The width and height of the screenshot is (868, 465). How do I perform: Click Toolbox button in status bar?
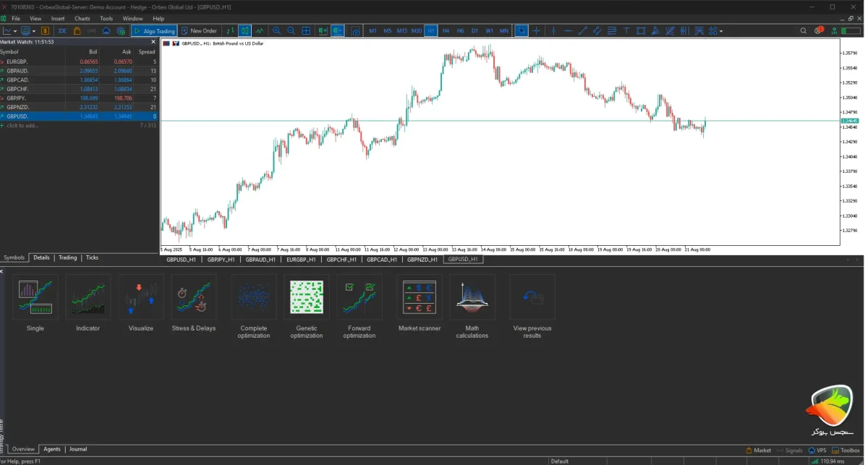coord(846,451)
